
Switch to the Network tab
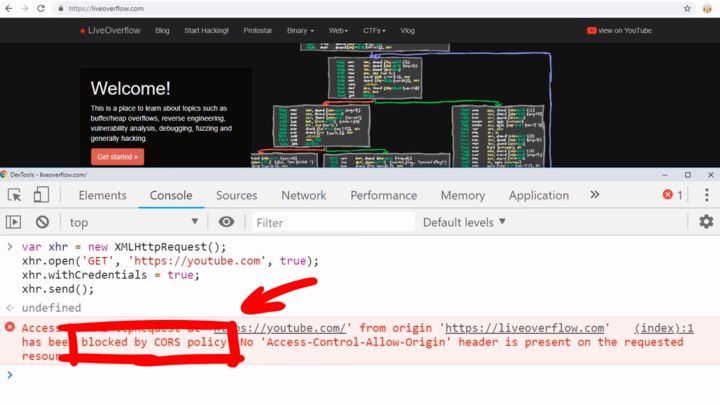(304, 195)
